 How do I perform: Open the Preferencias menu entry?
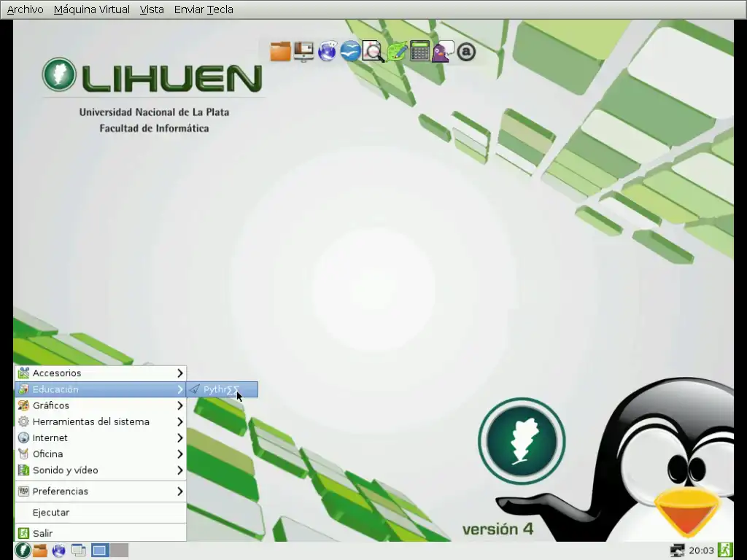click(x=101, y=491)
